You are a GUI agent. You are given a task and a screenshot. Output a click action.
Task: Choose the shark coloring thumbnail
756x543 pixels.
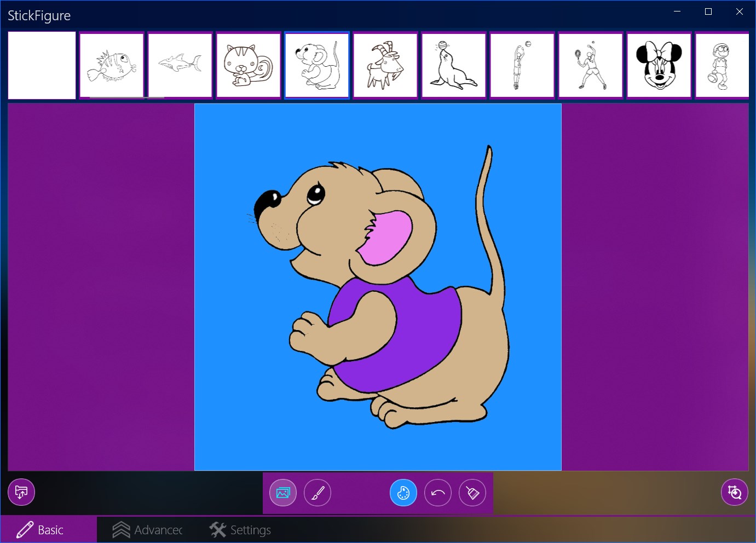(x=180, y=65)
